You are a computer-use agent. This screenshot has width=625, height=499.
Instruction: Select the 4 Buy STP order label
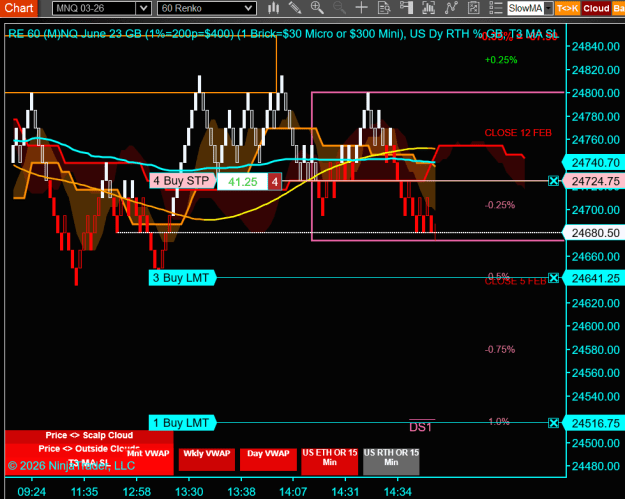182,181
